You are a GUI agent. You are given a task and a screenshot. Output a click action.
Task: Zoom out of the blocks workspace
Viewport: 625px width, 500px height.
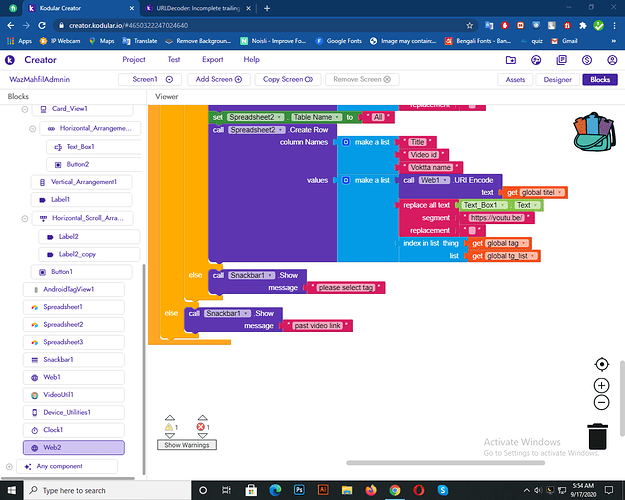tap(601, 403)
